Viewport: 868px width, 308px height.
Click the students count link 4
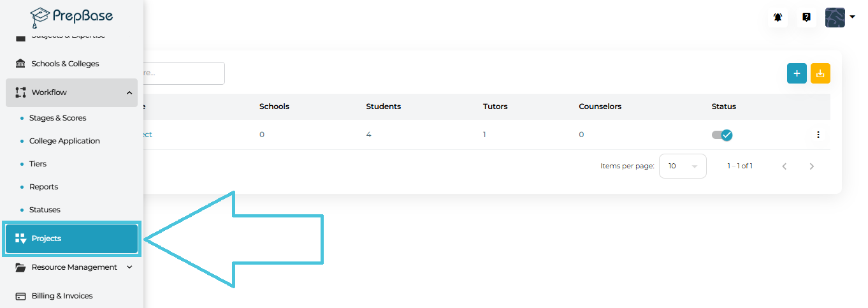368,135
